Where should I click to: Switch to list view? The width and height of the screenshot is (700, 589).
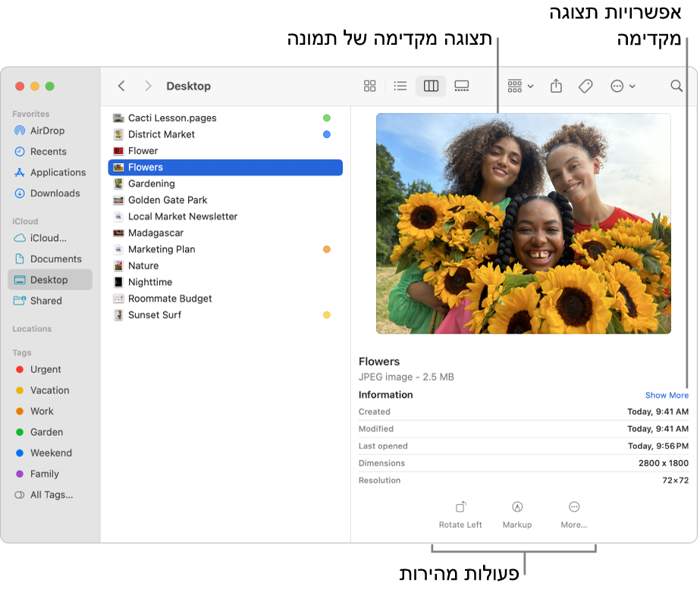(400, 86)
